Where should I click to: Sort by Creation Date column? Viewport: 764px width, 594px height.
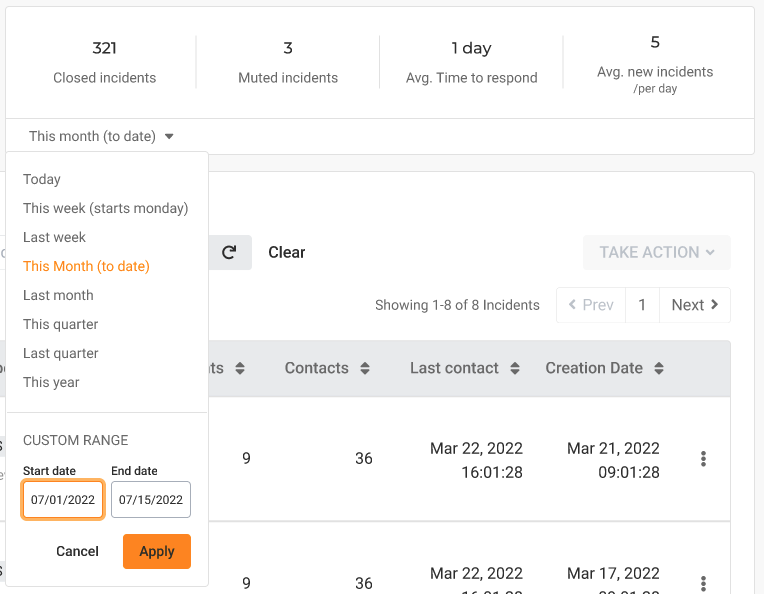[659, 369]
